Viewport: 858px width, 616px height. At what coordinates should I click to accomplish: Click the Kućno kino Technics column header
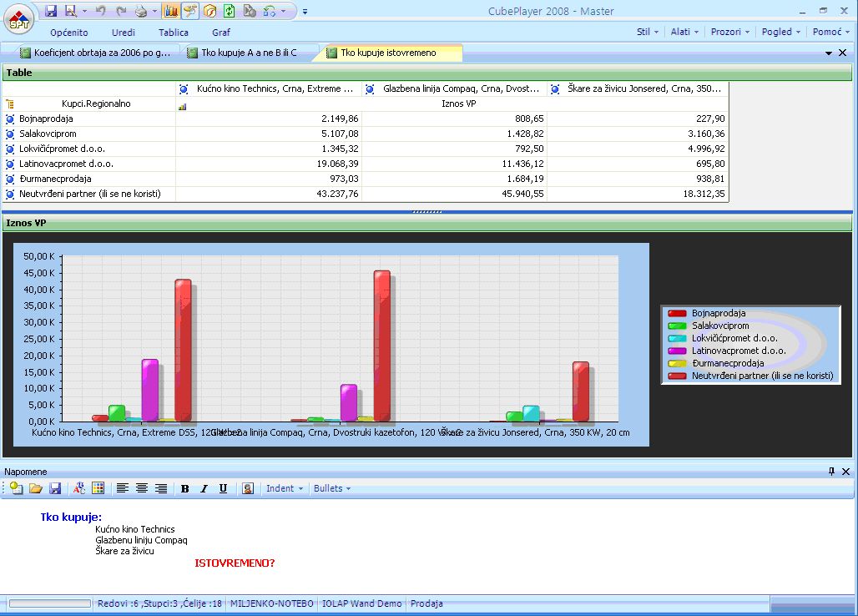[x=269, y=88]
